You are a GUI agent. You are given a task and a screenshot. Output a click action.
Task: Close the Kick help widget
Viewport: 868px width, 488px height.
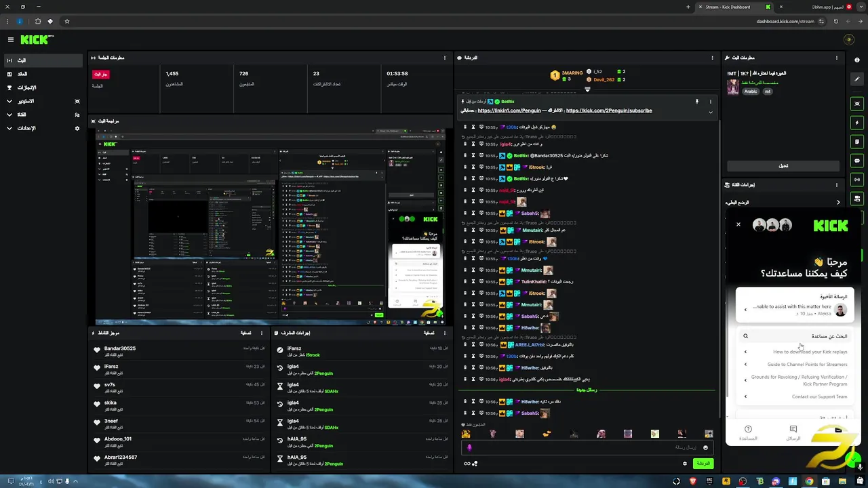[x=738, y=224]
